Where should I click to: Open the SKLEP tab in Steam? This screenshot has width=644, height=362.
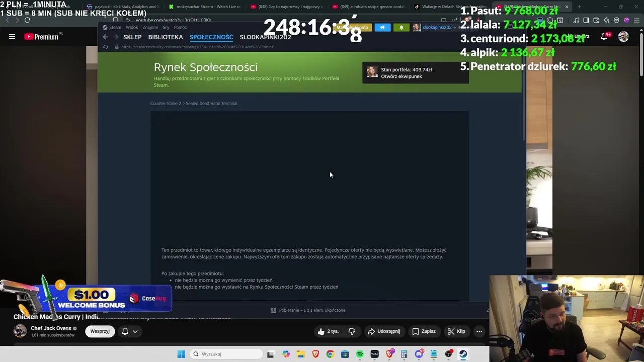click(x=132, y=37)
